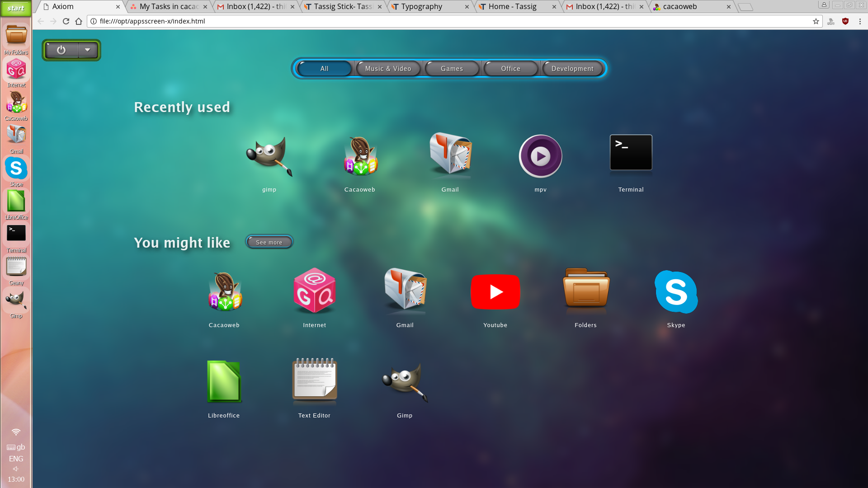Image resolution: width=868 pixels, height=488 pixels.
Task: Open the Youtube app
Action: 495,292
